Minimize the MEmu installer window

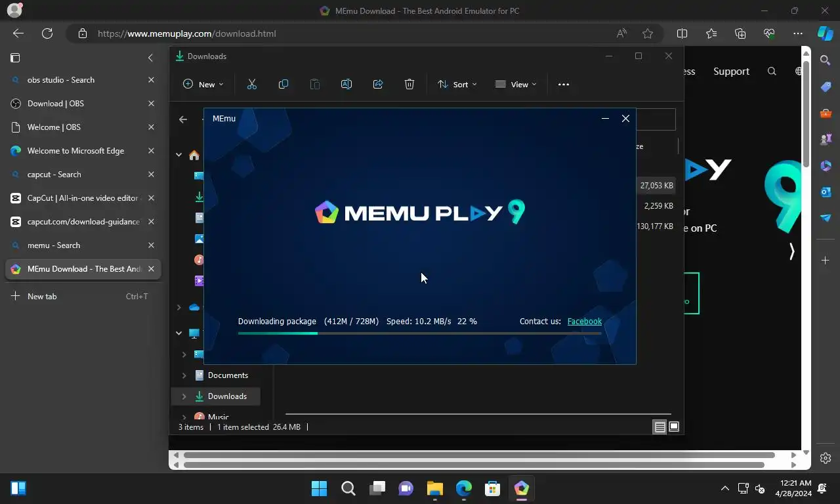click(605, 119)
